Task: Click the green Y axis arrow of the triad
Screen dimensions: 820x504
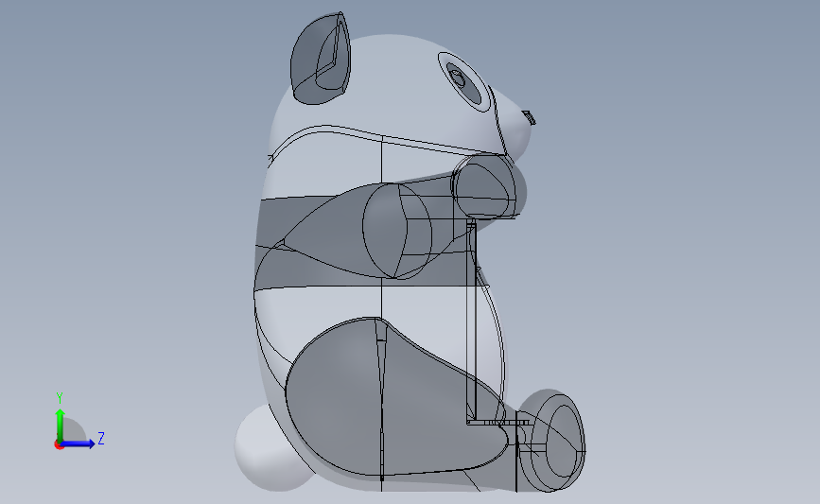Action: tap(61, 426)
